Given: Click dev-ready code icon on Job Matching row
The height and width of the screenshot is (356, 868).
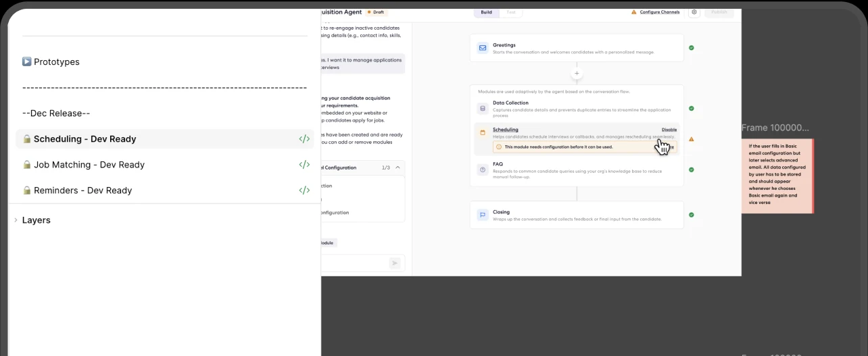Looking at the screenshot, I should [x=304, y=165].
